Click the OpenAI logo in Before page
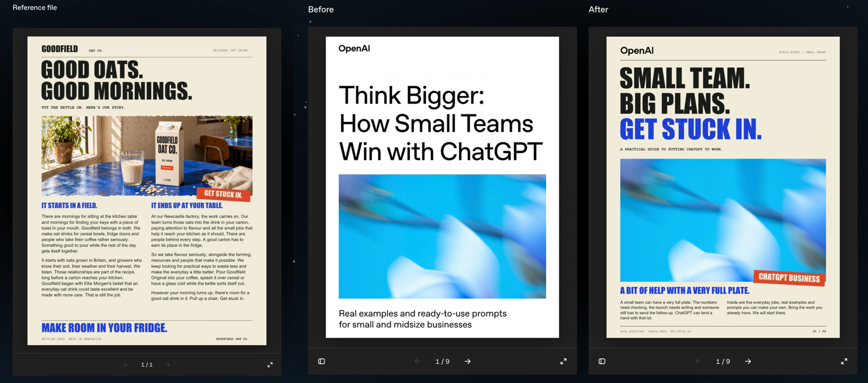The image size is (868, 383). pos(354,49)
